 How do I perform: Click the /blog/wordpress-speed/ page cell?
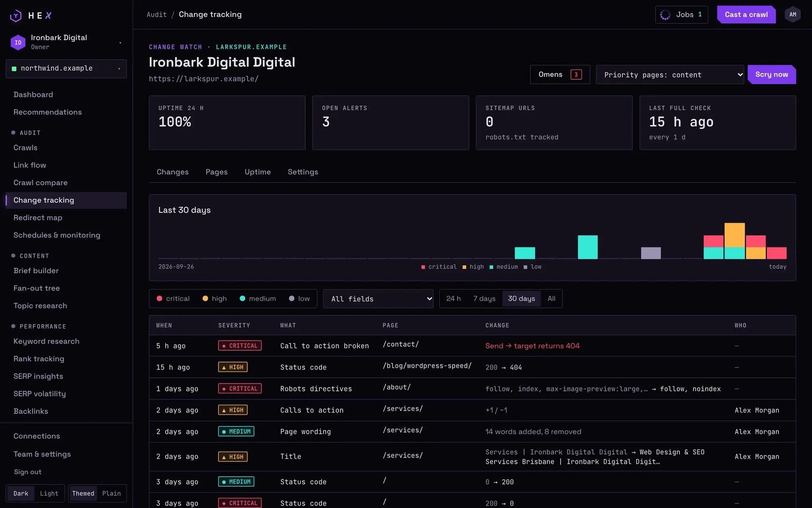427,366
